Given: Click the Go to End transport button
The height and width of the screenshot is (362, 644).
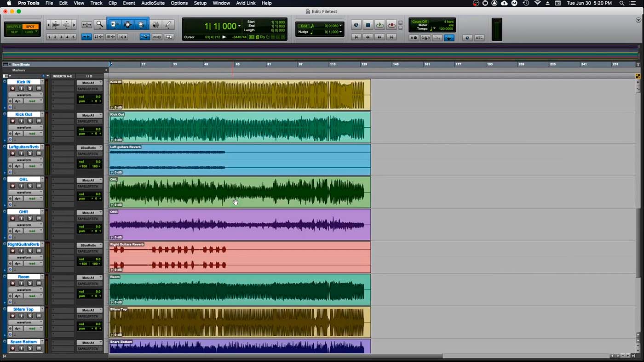Looking at the screenshot, I should click(391, 37).
